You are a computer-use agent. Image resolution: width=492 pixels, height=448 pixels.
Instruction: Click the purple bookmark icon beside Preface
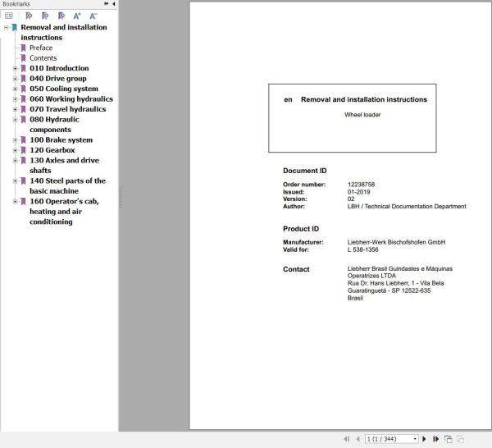tap(23, 48)
